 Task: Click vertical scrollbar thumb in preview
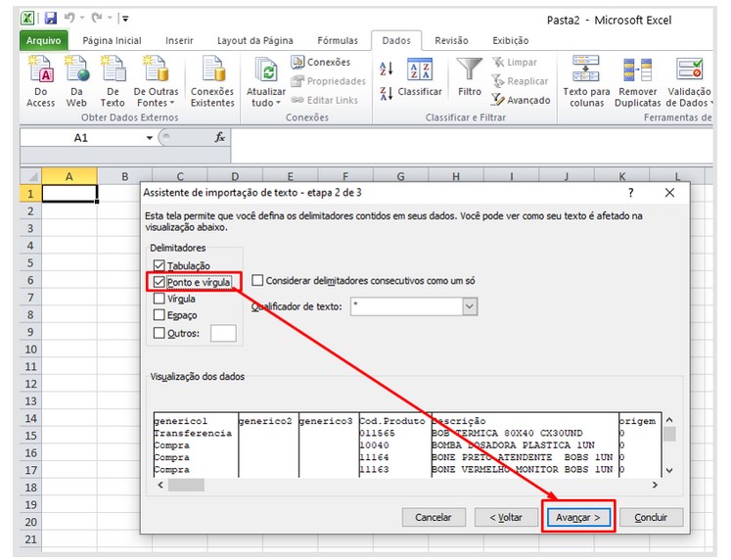coord(669,434)
